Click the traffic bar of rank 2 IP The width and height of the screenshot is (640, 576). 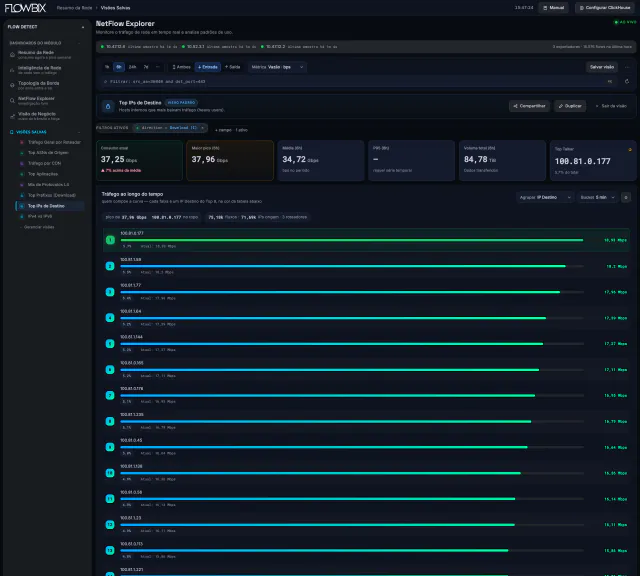[x=343, y=266]
